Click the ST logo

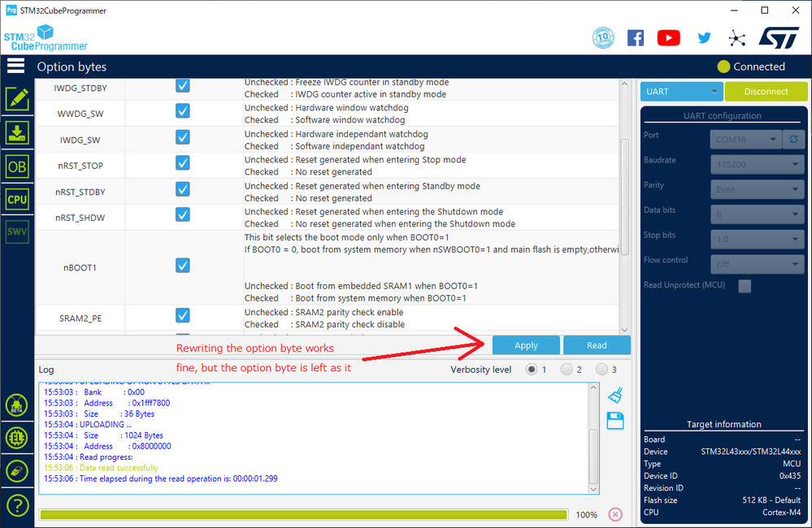coord(779,38)
